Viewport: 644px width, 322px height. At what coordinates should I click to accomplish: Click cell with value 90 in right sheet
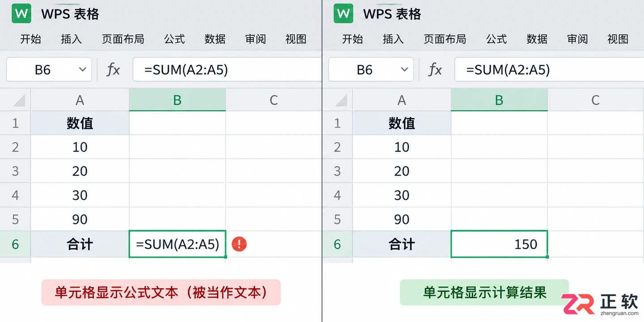(402, 220)
